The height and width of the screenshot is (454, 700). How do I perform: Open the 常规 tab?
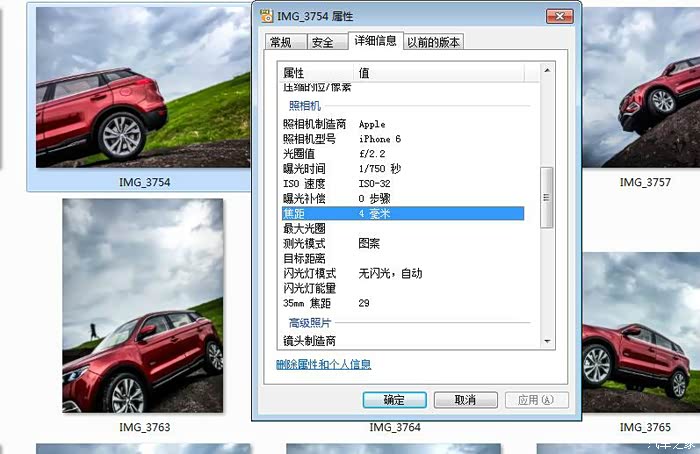285,42
